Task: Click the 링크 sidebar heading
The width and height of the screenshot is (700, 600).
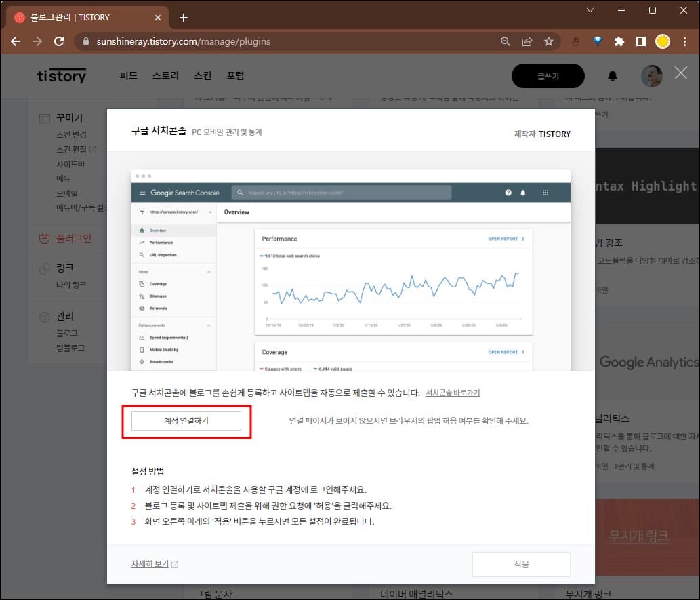Action: (65, 268)
